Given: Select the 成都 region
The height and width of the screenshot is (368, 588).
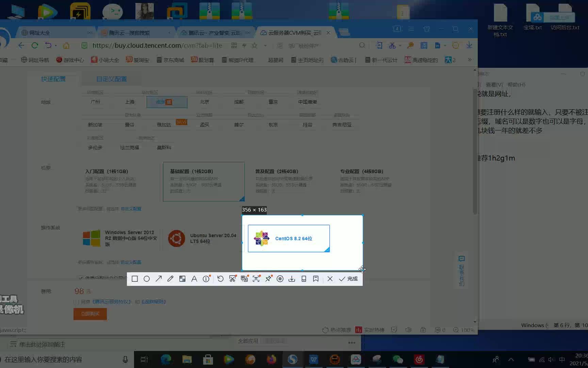Looking at the screenshot, I should pyautogui.click(x=239, y=102).
